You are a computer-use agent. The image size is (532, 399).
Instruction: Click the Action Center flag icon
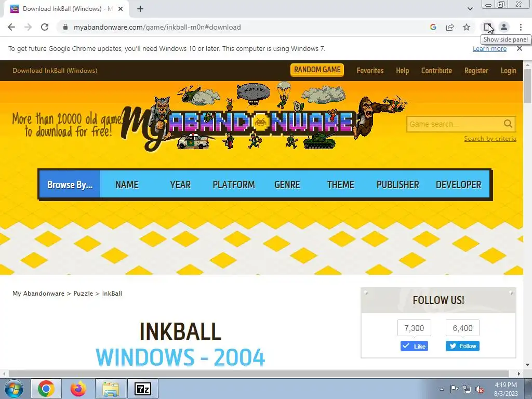pos(454,389)
